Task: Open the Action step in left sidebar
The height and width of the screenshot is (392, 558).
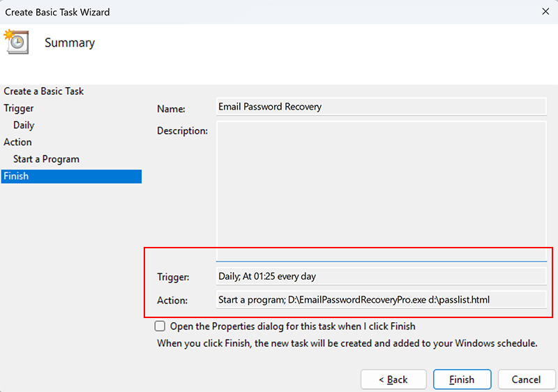Action: [x=17, y=142]
